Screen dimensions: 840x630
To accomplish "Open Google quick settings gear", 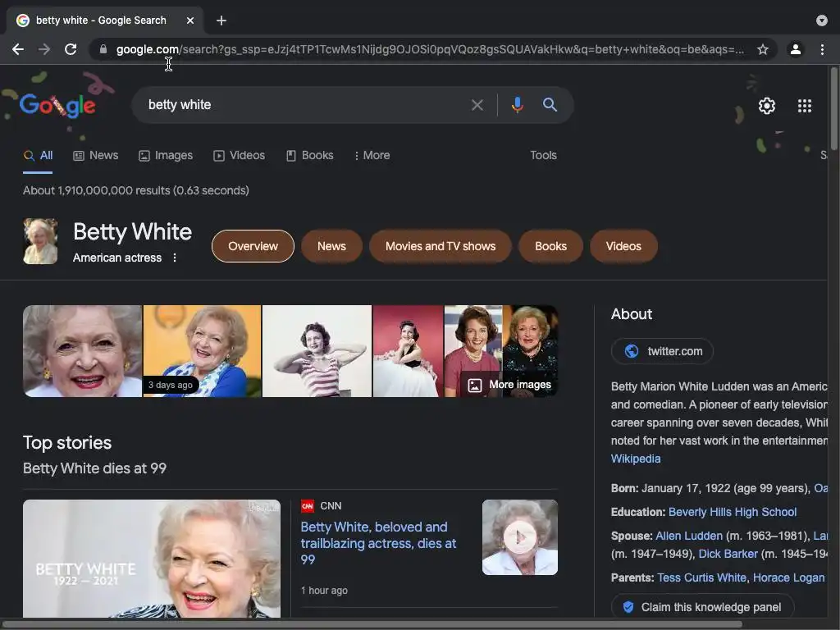I will coord(767,106).
